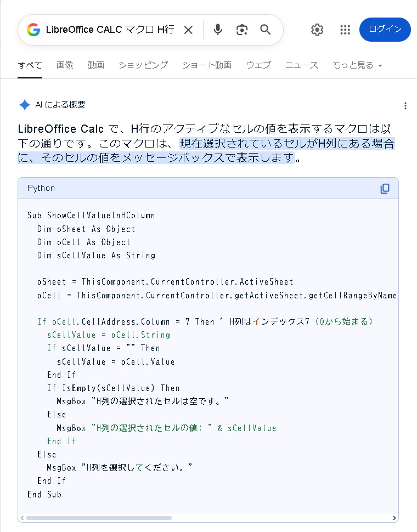417x532 pixels.
Task: Open image search with camera lens icon
Action: (242, 30)
